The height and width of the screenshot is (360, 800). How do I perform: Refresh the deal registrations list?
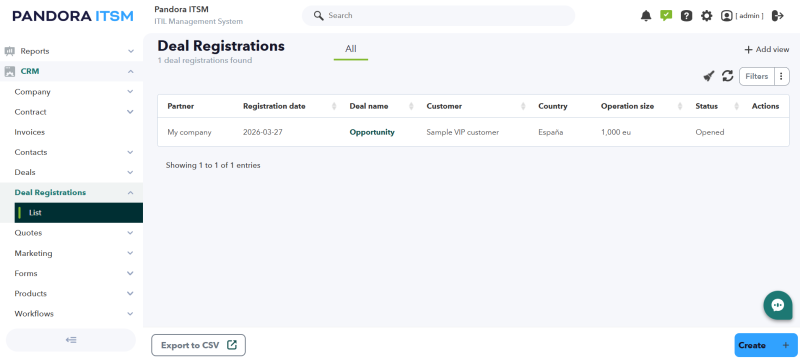(727, 76)
